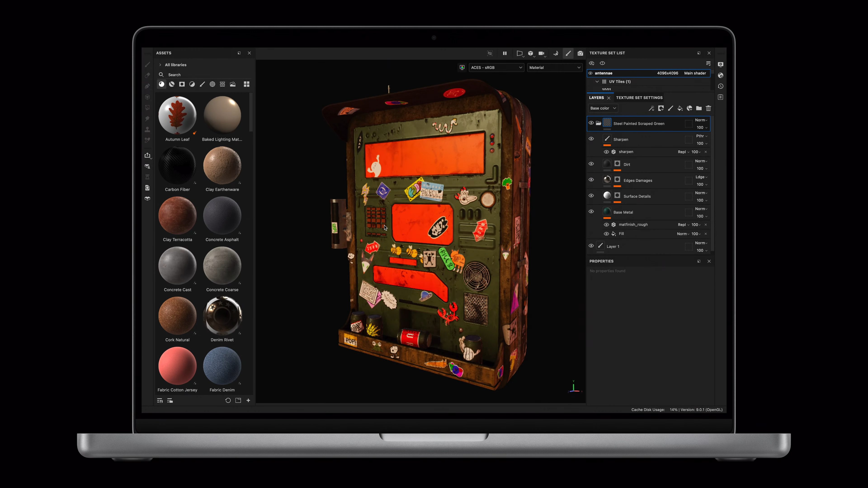Click the plus icon at Assets bottom
This screenshot has height=488, width=868.
point(248,400)
